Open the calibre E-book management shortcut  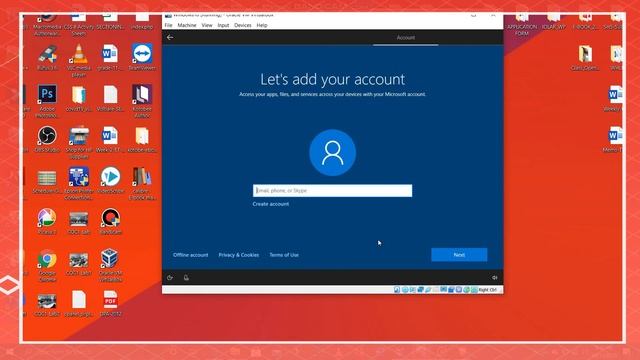point(142,183)
